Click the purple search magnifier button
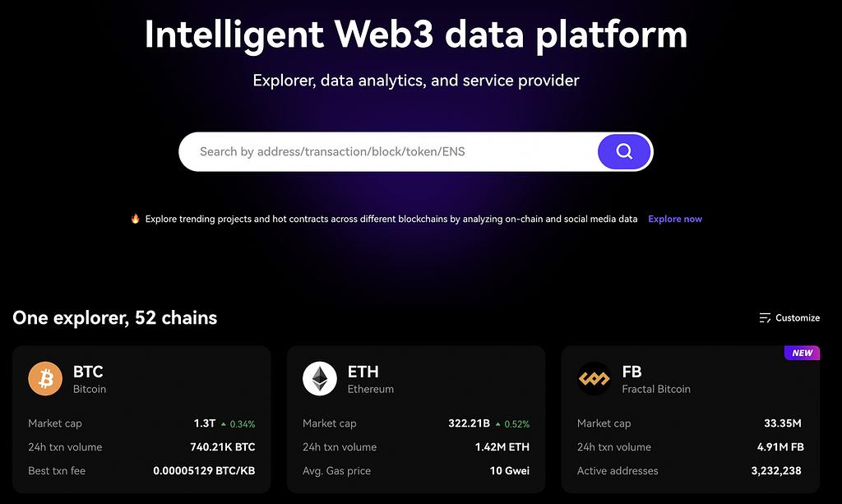Viewport: 842px width, 504px height. pos(624,151)
